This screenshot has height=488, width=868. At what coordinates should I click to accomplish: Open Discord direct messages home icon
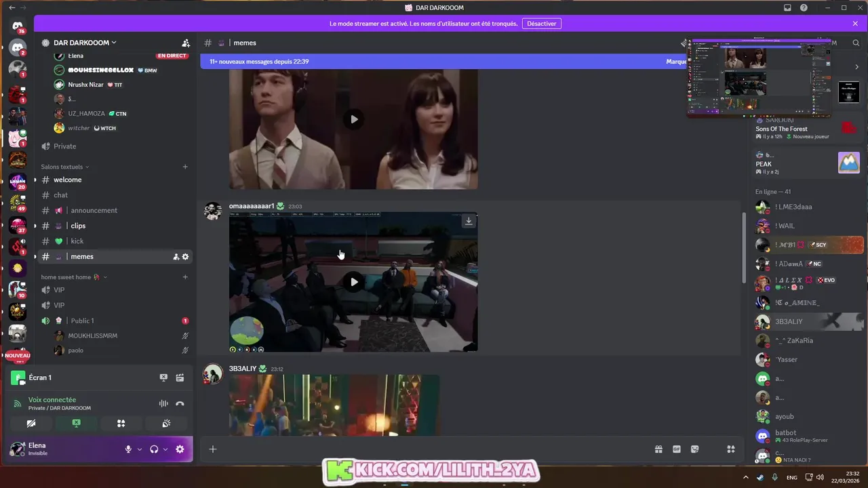tap(18, 26)
